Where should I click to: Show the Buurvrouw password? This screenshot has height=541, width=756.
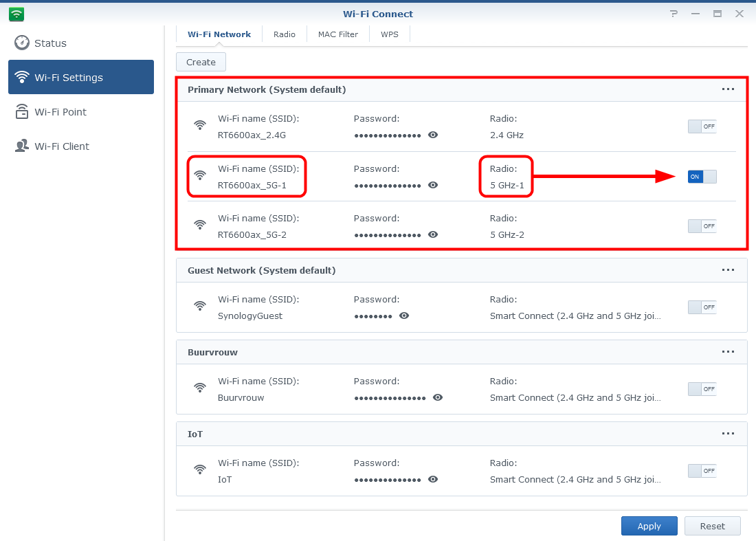point(438,398)
